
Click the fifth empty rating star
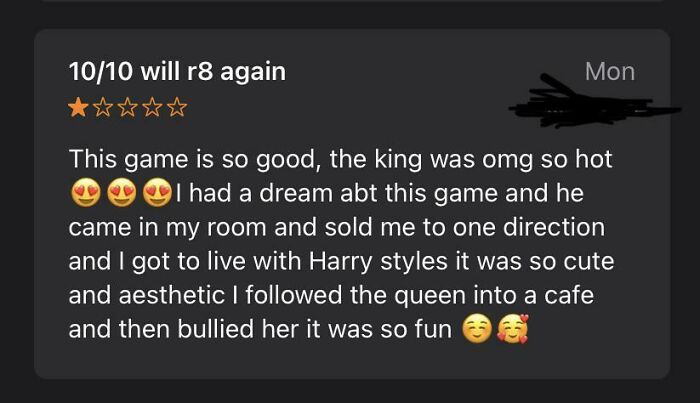(x=177, y=107)
